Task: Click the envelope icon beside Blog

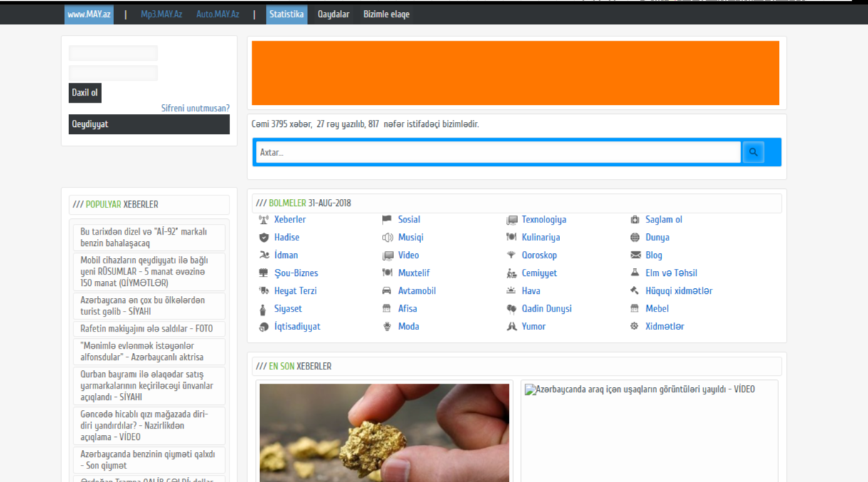Action: pyautogui.click(x=635, y=255)
